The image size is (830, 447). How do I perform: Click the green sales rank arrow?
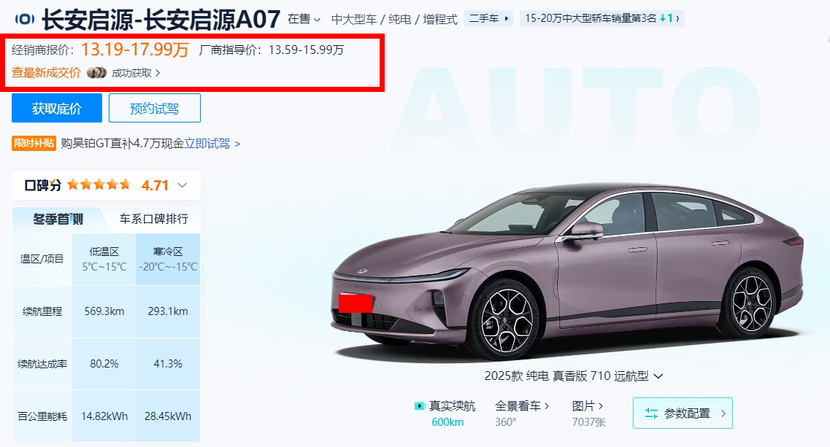click(x=662, y=19)
